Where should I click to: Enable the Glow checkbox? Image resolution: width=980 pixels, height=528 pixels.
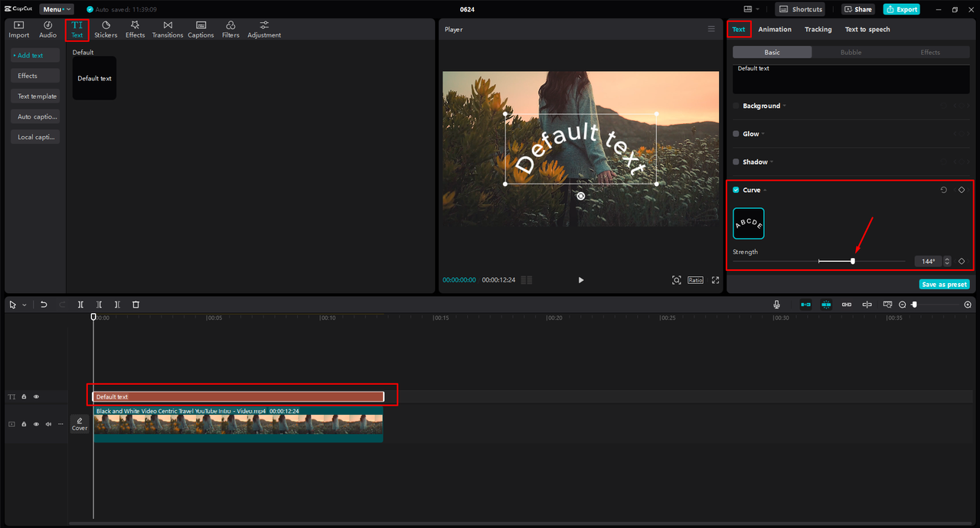point(736,134)
